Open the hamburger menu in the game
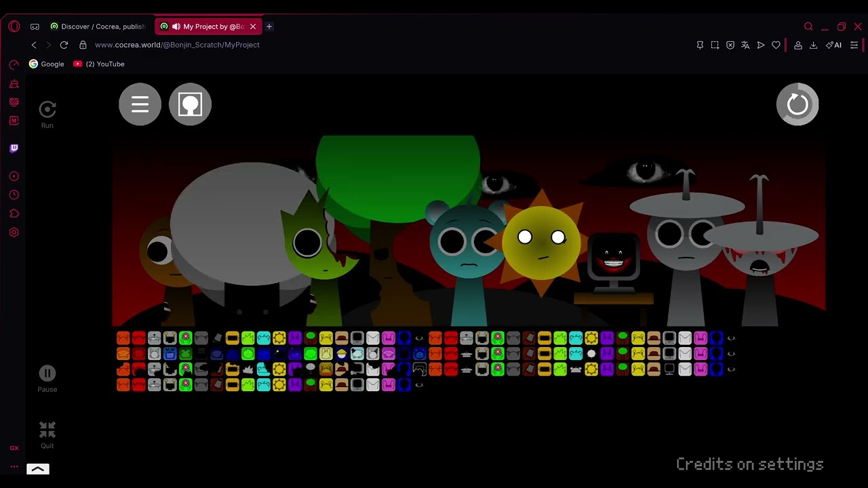The height and width of the screenshot is (488, 868). (140, 104)
